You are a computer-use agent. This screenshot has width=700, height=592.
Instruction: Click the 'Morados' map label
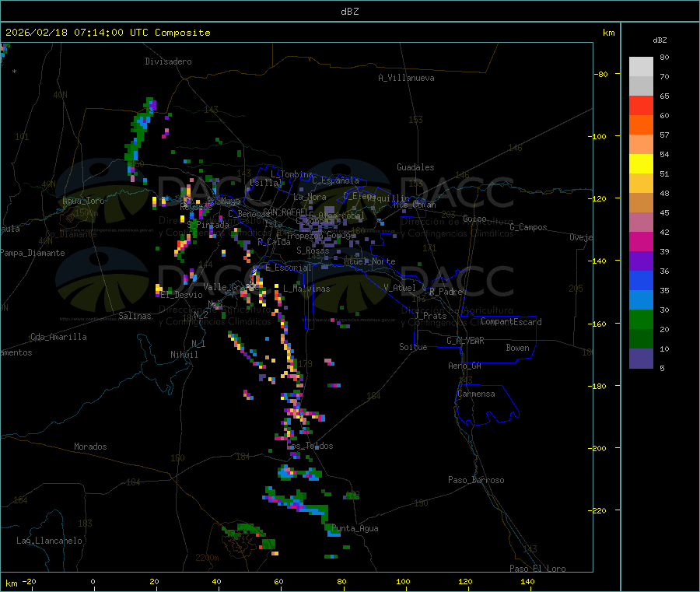tap(90, 447)
